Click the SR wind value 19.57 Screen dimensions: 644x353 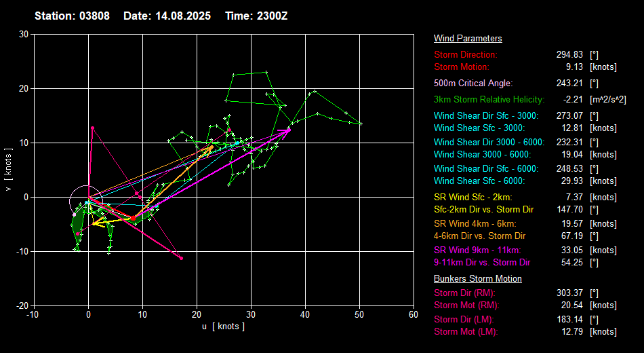click(x=572, y=224)
